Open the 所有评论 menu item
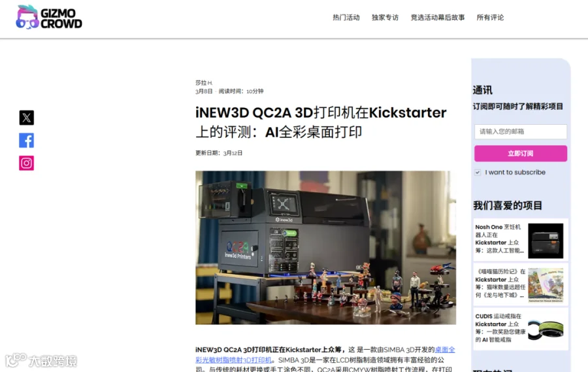Screen dimensions: 588x372 490,18
